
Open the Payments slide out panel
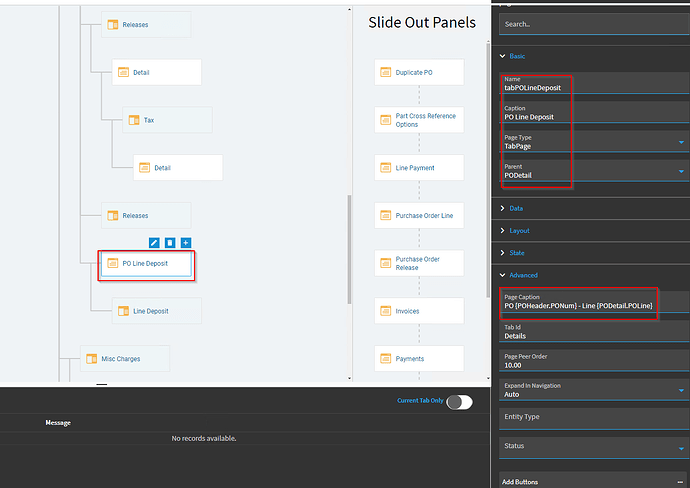click(x=419, y=359)
